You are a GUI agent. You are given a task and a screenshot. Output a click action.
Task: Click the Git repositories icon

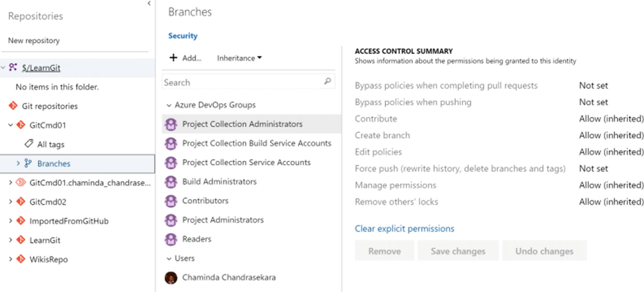tap(13, 106)
